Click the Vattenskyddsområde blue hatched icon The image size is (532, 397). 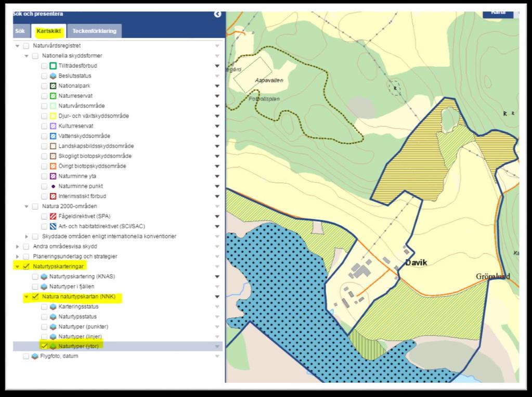[53, 136]
